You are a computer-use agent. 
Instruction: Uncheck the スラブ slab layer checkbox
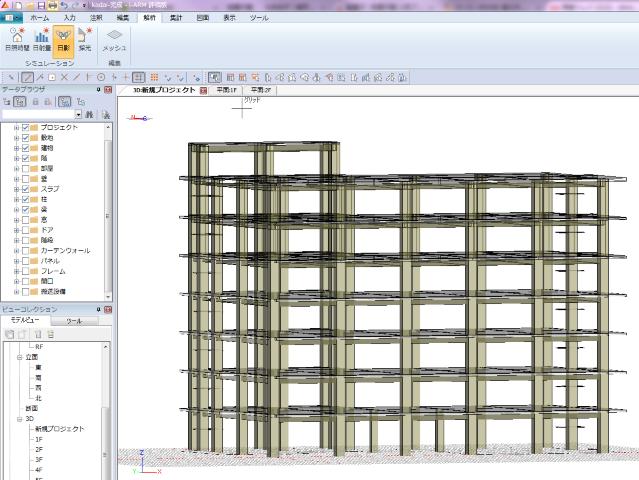(25, 189)
